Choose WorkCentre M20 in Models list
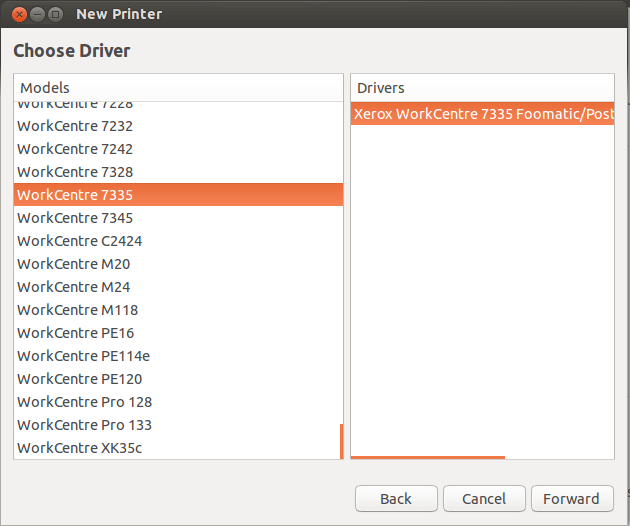Screen dimensions: 630x526 coord(178,264)
